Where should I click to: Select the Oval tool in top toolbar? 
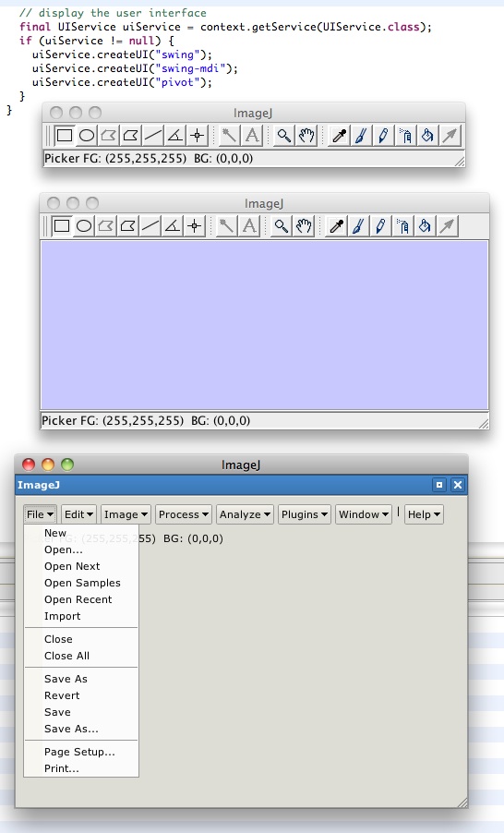click(x=87, y=136)
